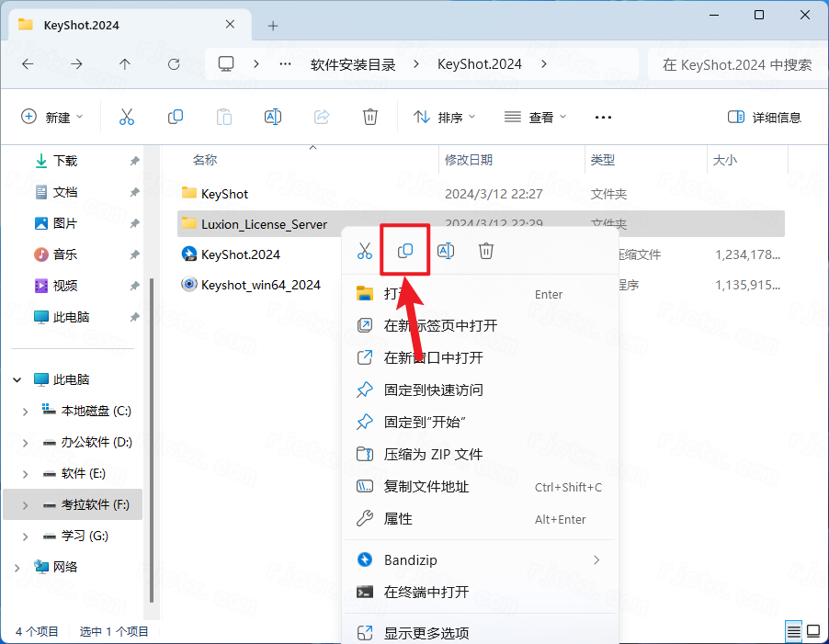Click the KeyShot.2024 breadcrumb in the address bar
The image size is (829, 644).
(x=480, y=64)
